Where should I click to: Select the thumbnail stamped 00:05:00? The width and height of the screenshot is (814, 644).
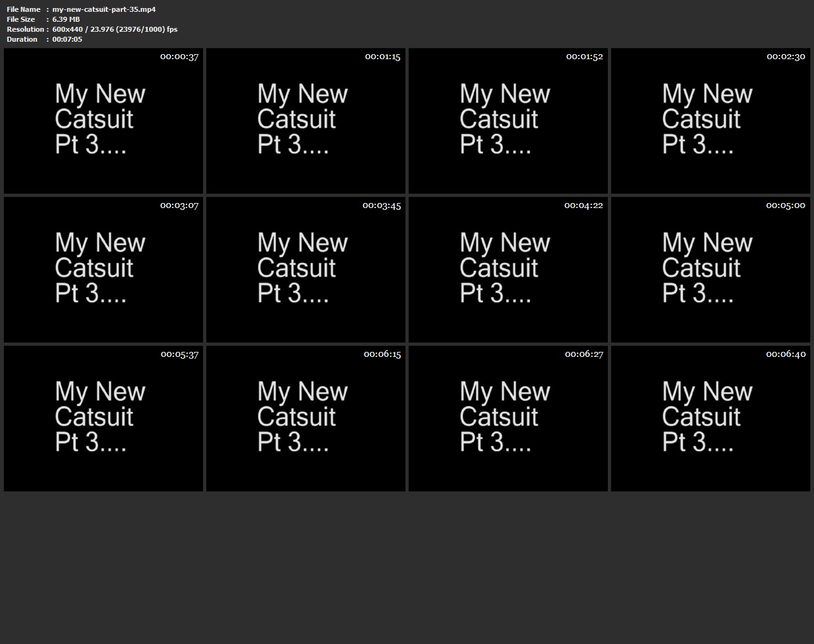click(711, 270)
